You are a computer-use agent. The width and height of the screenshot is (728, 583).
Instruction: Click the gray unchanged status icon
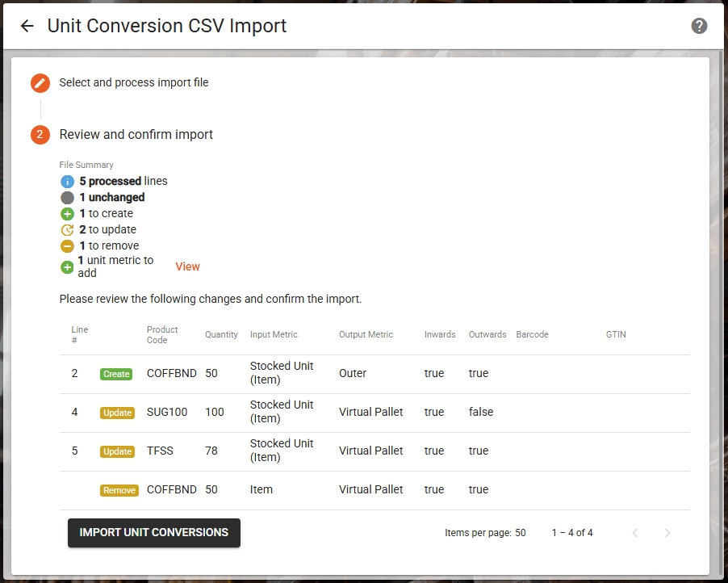tap(67, 197)
